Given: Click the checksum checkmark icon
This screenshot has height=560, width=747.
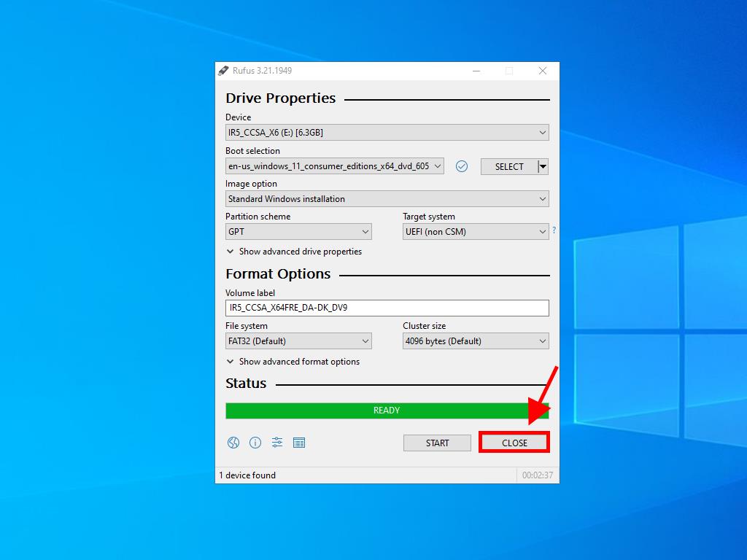Looking at the screenshot, I should [x=461, y=166].
